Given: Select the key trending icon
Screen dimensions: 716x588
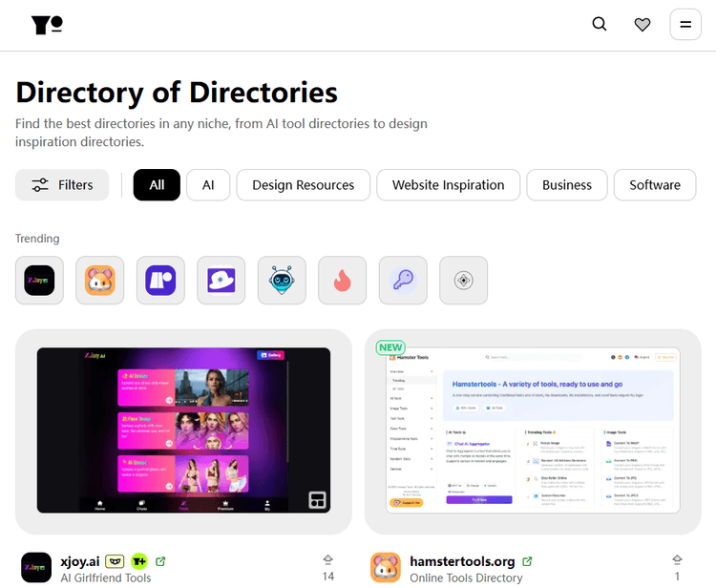Looking at the screenshot, I should (x=403, y=281).
